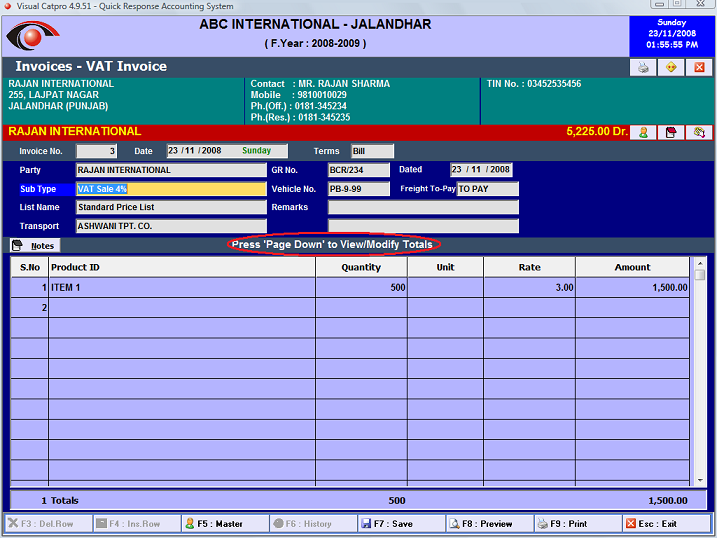Click the Dated field next to GR No.

click(x=481, y=170)
